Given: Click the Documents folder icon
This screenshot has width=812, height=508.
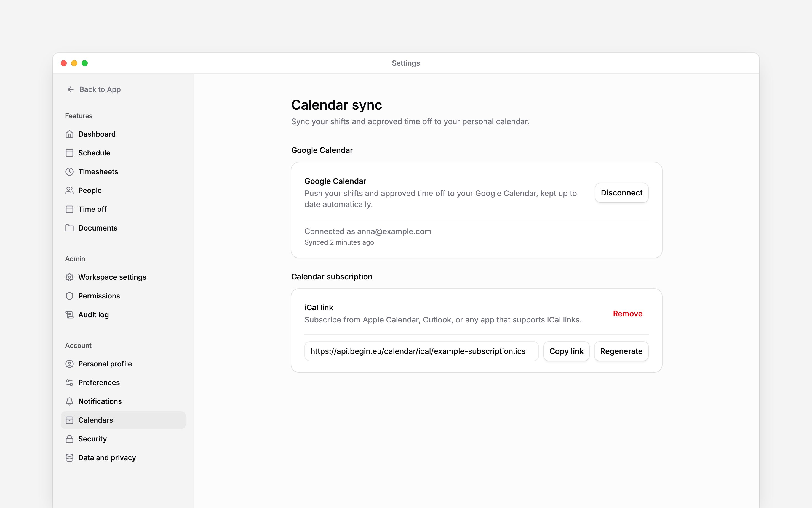Looking at the screenshot, I should 70,228.
